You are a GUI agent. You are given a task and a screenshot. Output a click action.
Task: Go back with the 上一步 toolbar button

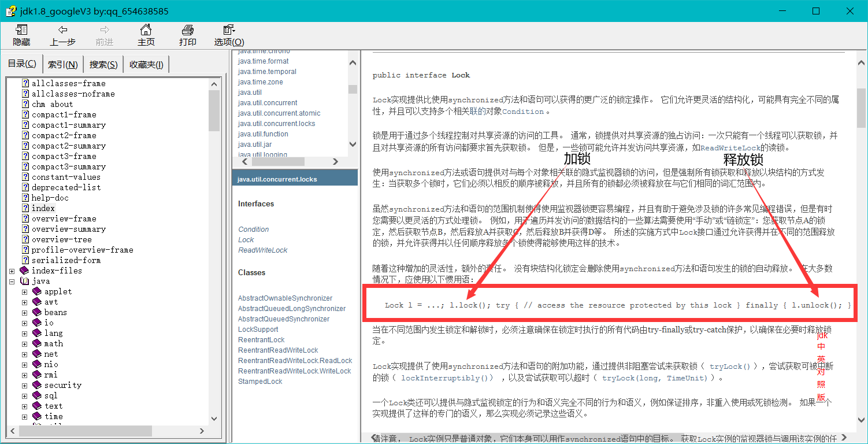[63, 35]
